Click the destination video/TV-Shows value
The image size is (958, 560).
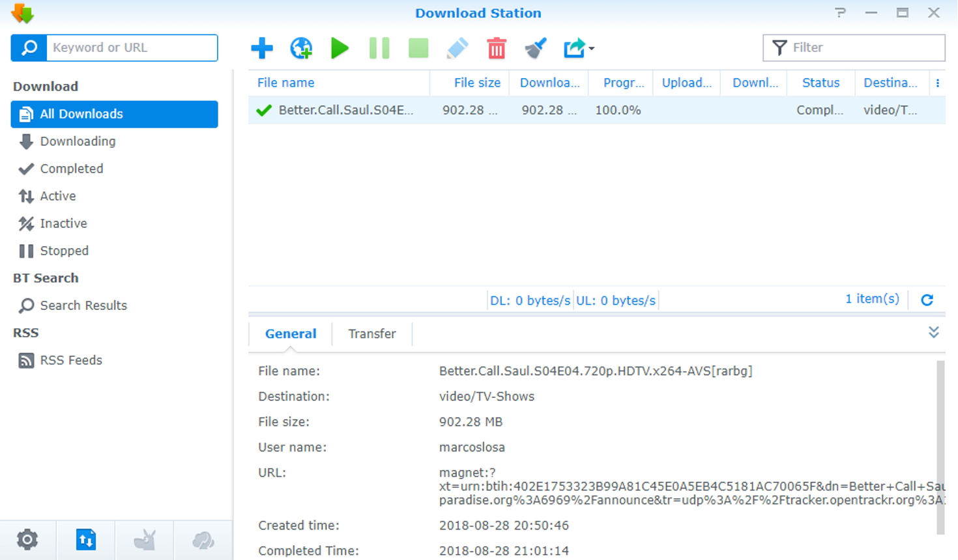coord(487,397)
